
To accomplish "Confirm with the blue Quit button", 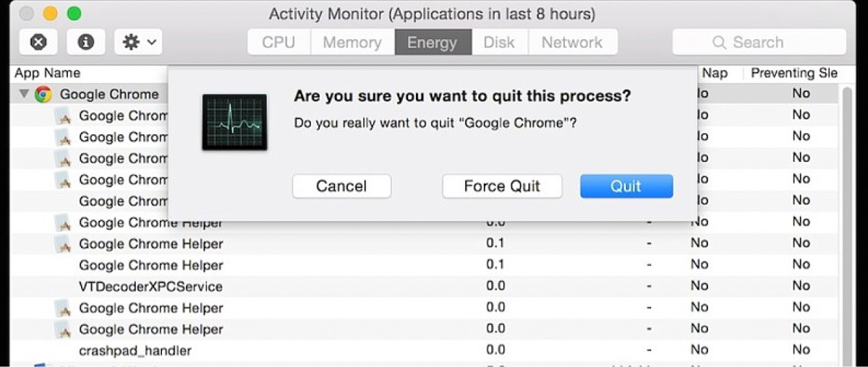I will click(x=626, y=186).
